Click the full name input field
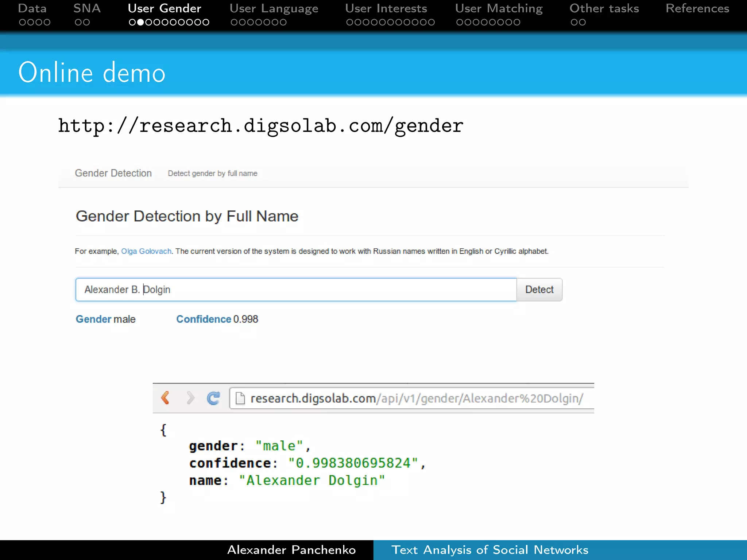 (296, 289)
